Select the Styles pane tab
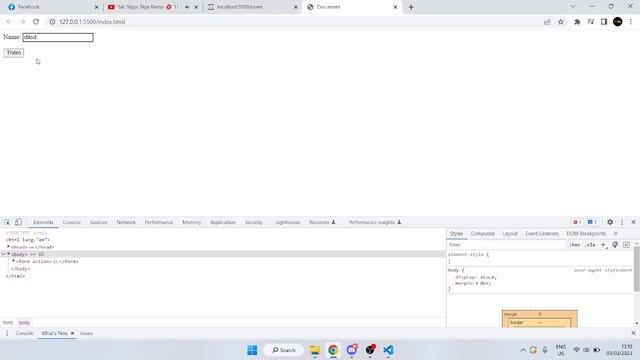 point(456,233)
